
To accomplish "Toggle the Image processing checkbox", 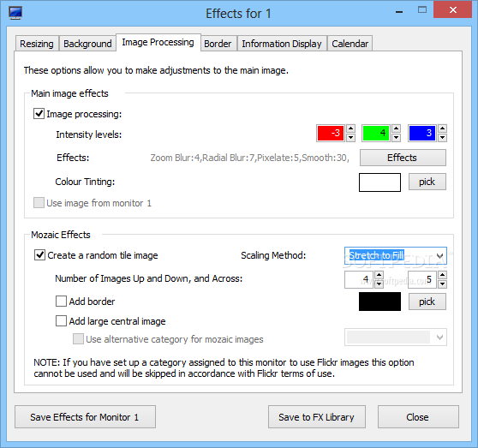I will [39, 114].
